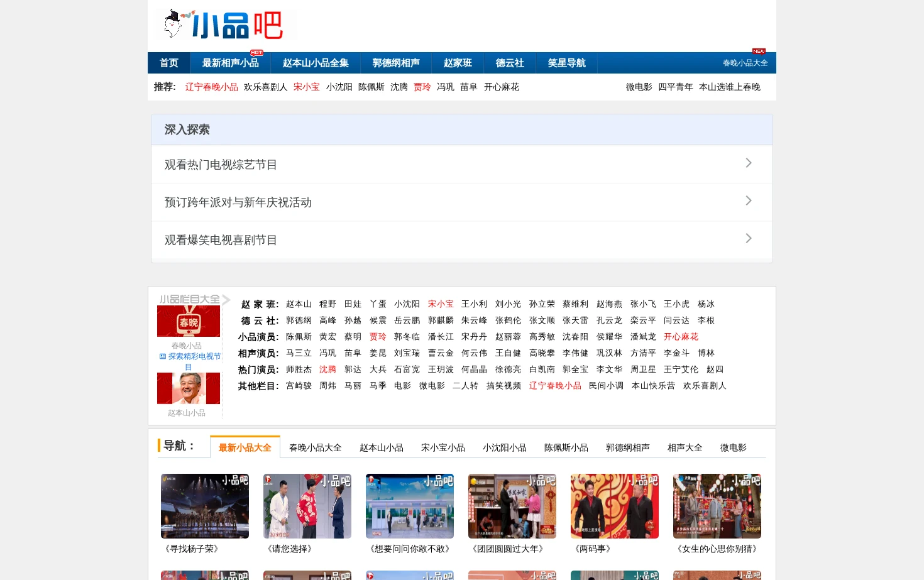Open 德云社 in the navigation bar
924x580 pixels.
(510, 63)
